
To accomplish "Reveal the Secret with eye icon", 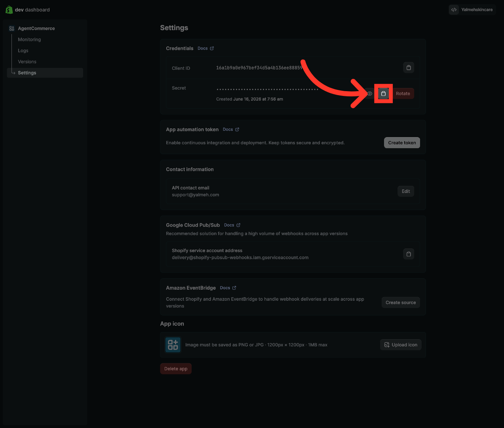I will pos(370,94).
